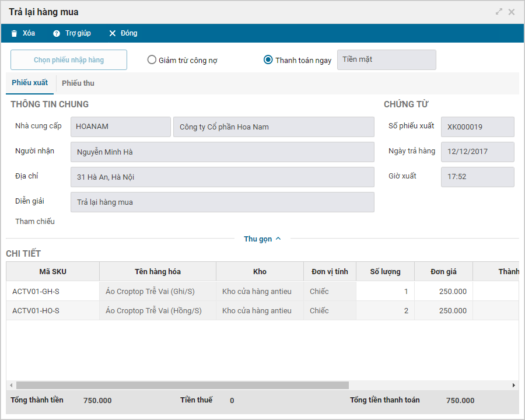
Task: Click the scroll-left arrow of the table
Action: coord(11,385)
